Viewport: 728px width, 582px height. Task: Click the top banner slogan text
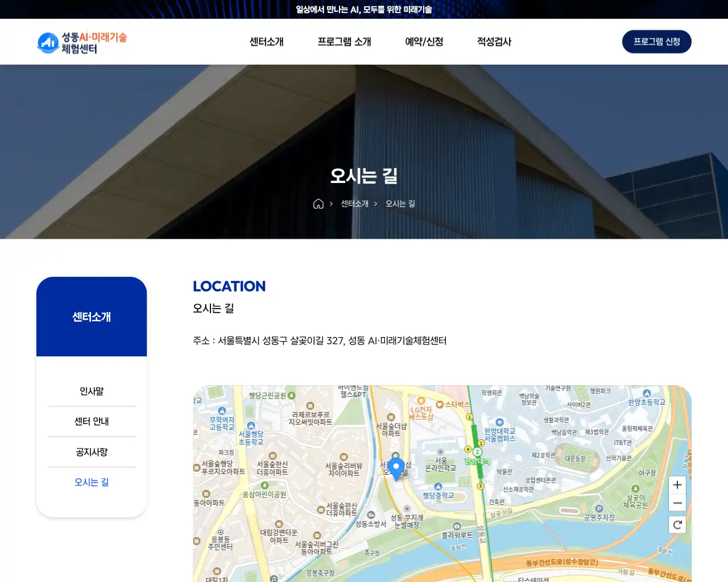(x=364, y=10)
